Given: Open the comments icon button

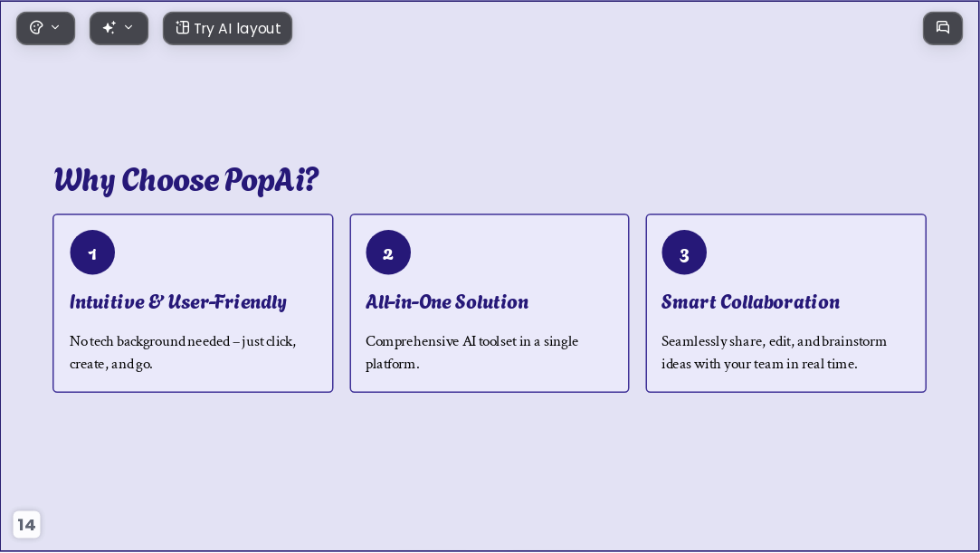Looking at the screenshot, I should pyautogui.click(x=943, y=28).
